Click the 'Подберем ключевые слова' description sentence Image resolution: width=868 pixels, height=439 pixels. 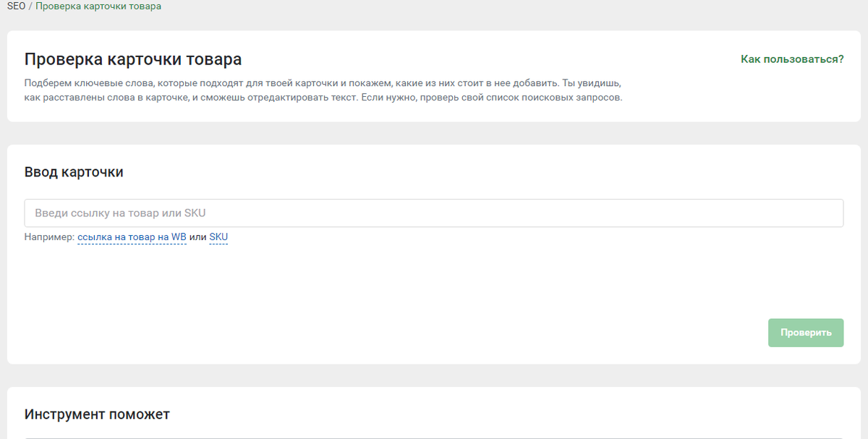[289, 82]
